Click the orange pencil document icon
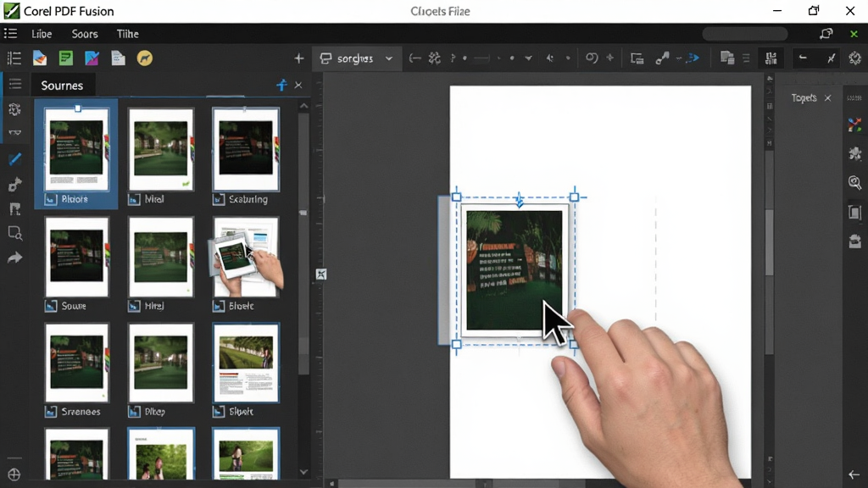The height and width of the screenshot is (488, 868). coord(40,58)
